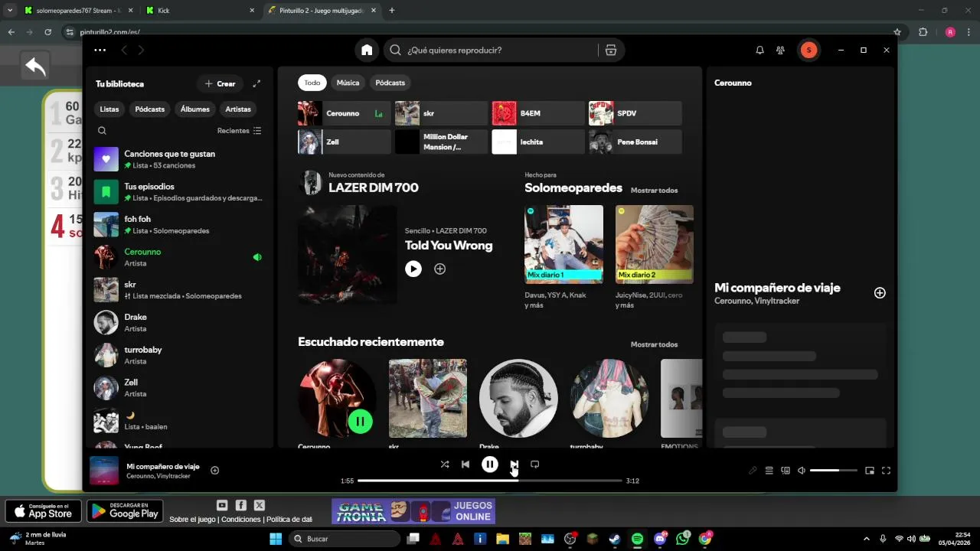Go forward with Spotify right arrow
The image size is (980, 551).
pyautogui.click(x=141, y=50)
